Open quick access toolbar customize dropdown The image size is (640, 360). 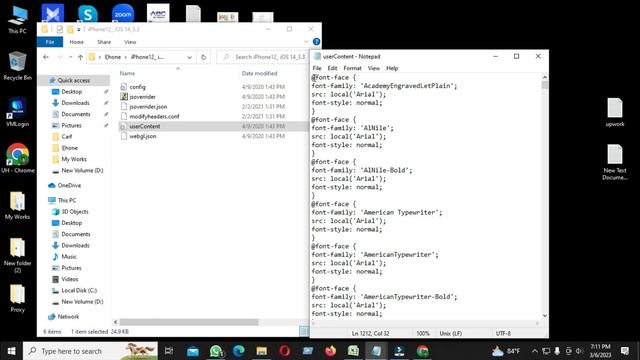(79, 29)
